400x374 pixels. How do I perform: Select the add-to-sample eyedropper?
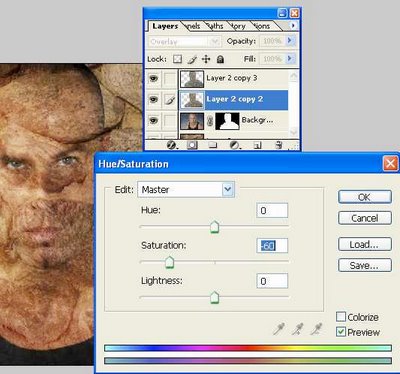tap(297, 329)
